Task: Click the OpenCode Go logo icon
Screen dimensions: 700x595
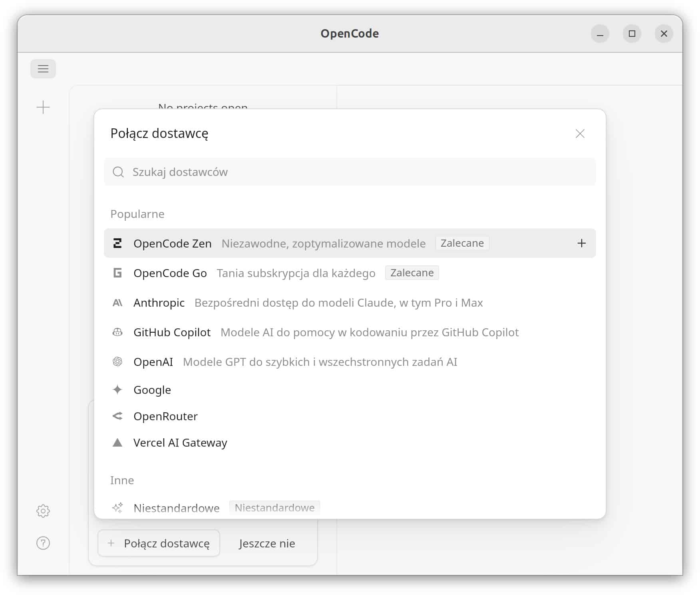Action: 117,273
